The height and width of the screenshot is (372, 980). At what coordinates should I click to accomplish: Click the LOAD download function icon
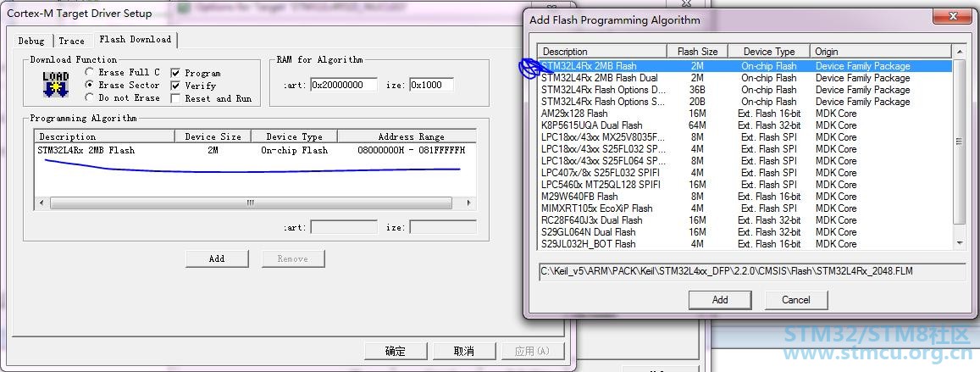point(56,85)
